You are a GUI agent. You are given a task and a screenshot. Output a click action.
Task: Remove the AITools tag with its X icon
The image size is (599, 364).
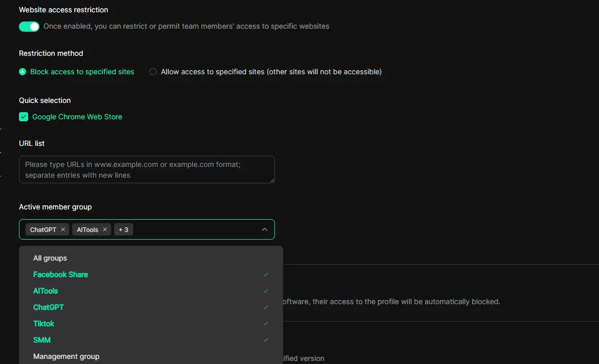pos(104,229)
